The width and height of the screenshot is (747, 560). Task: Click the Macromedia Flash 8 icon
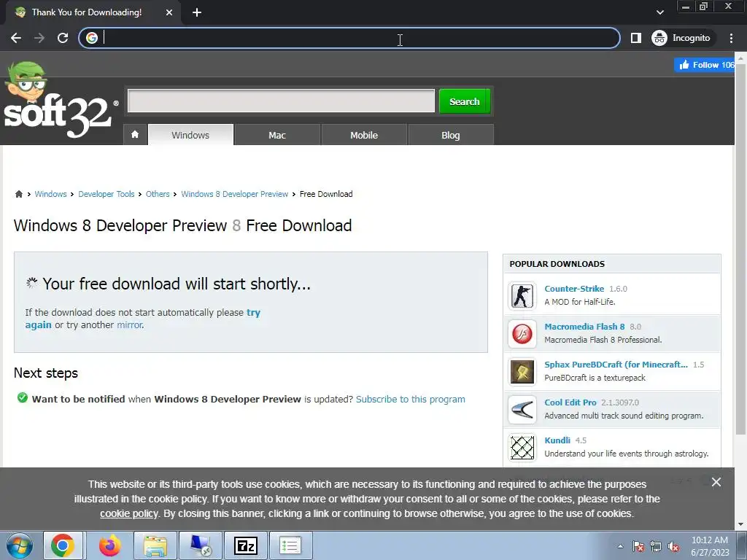click(x=522, y=333)
